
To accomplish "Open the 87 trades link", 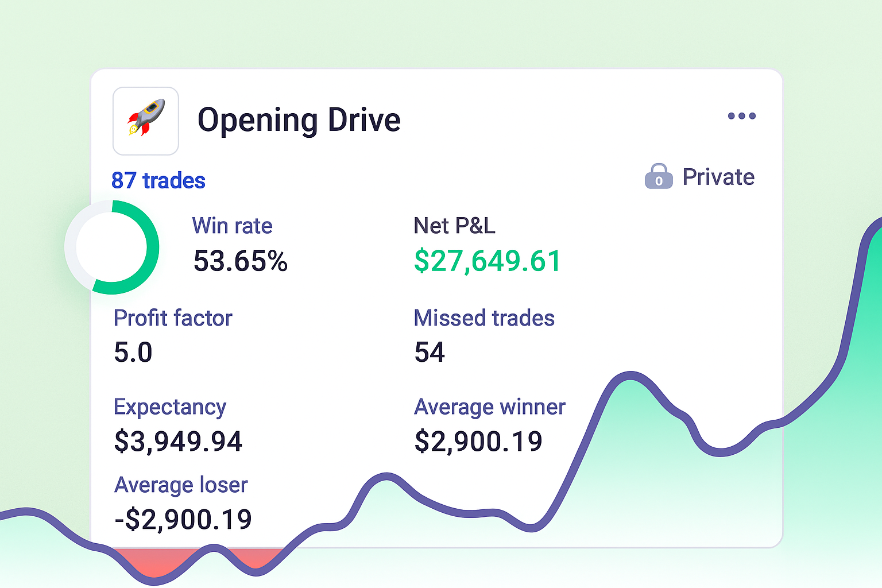I will point(158,181).
